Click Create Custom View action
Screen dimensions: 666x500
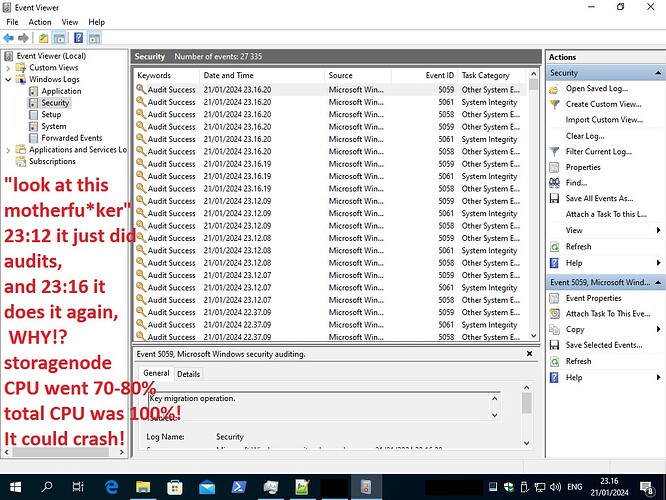603,105
